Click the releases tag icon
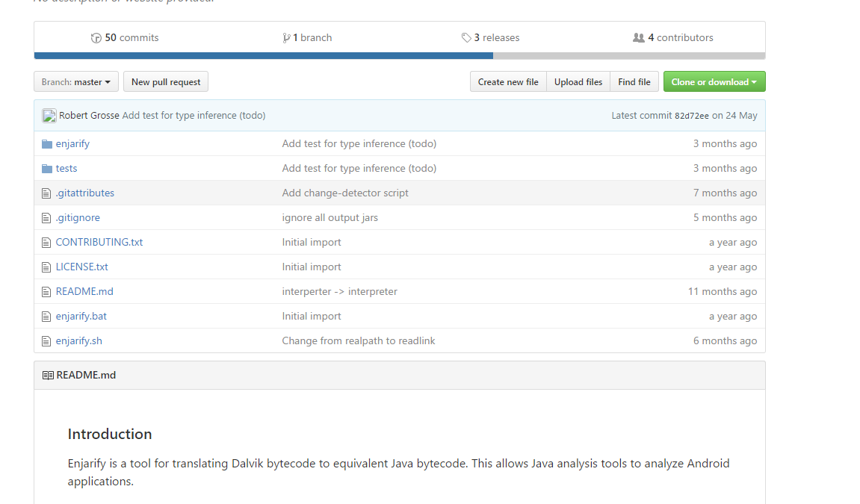 click(x=466, y=38)
